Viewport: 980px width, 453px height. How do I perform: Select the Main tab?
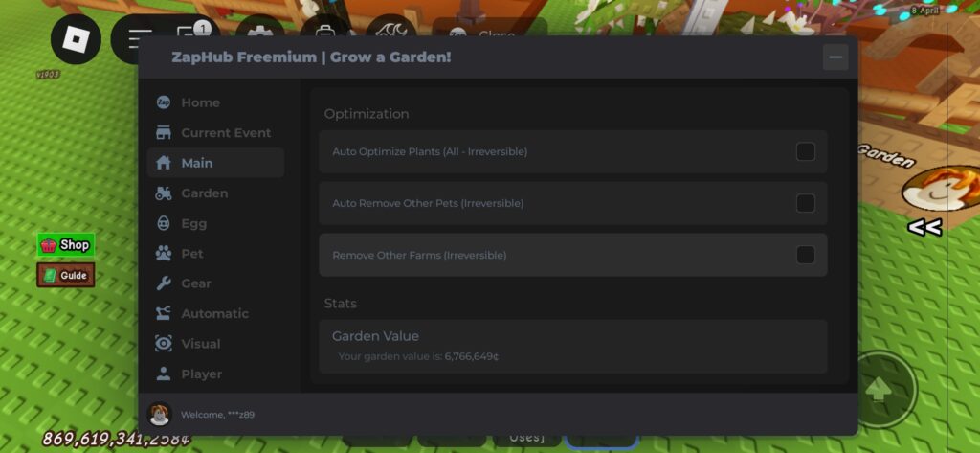click(215, 163)
